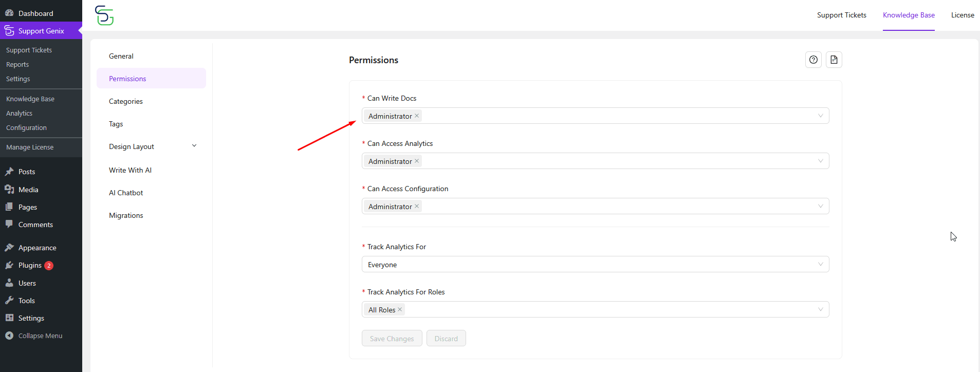Click inside the Can Write Docs field
Screen dimensions: 980x372
[595, 116]
